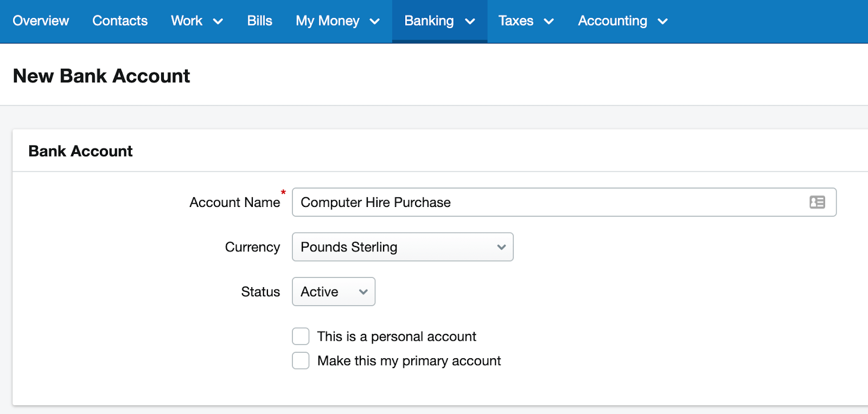
Task: Expand the Taxes menu
Action: [x=526, y=21]
